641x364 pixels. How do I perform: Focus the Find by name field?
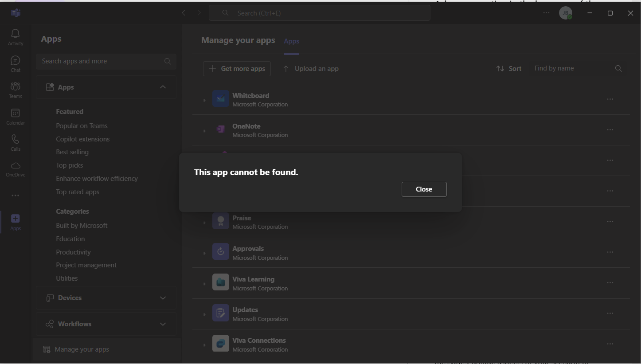point(578,68)
